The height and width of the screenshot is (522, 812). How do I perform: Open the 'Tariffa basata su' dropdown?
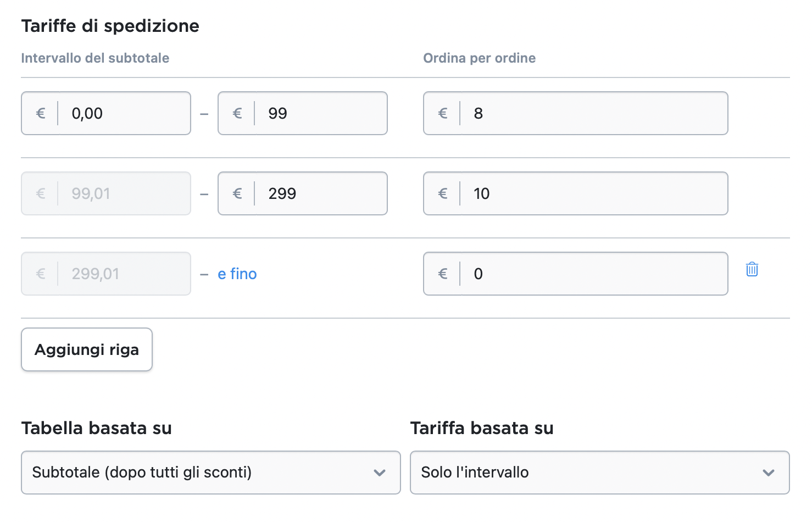pyautogui.click(x=599, y=473)
